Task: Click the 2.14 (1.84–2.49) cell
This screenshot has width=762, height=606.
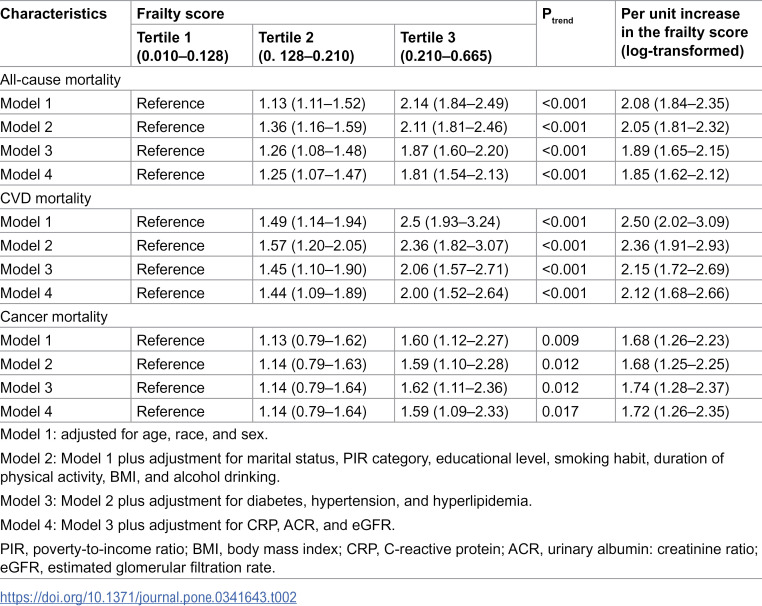Action: coord(454,104)
